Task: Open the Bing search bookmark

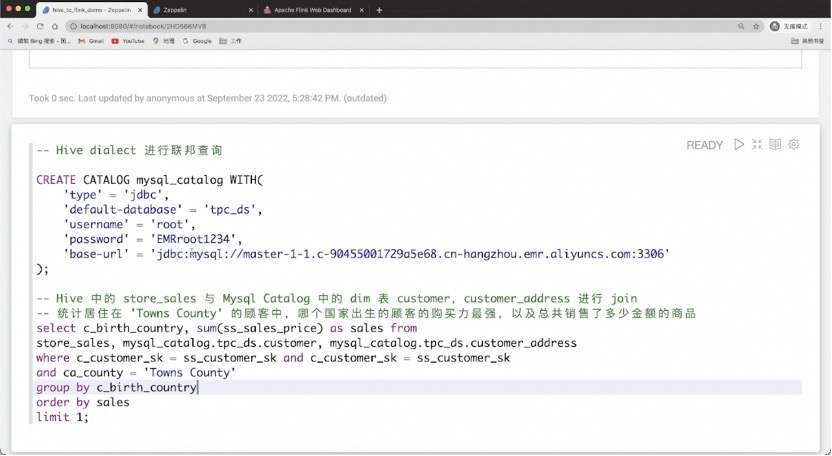Action: click(39, 41)
